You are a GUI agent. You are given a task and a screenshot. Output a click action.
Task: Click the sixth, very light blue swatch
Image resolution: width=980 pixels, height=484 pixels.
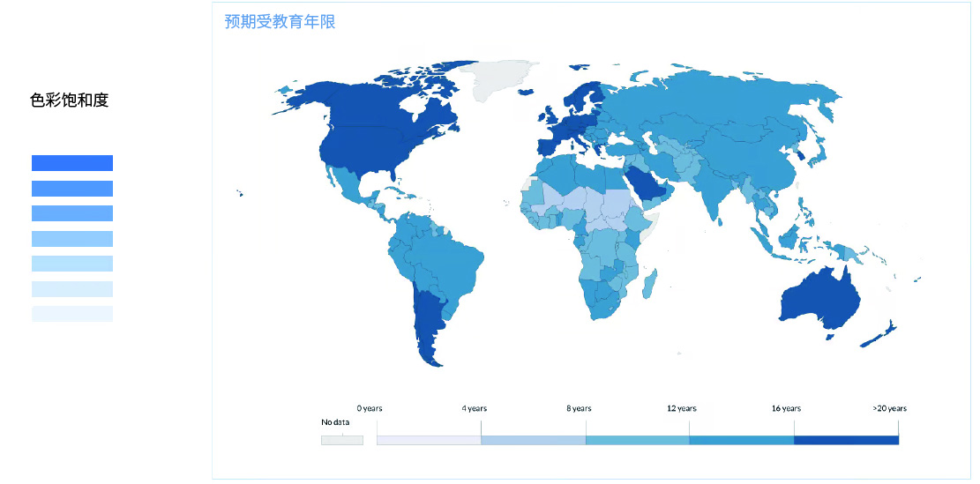[x=72, y=289]
